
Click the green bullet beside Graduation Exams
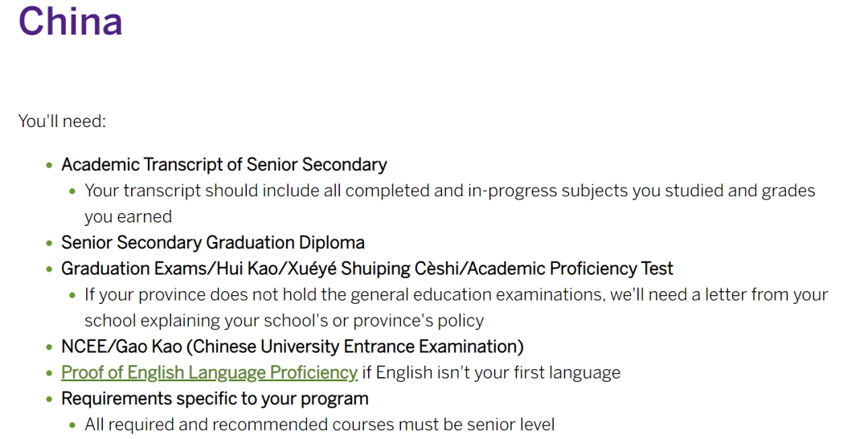click(x=50, y=269)
